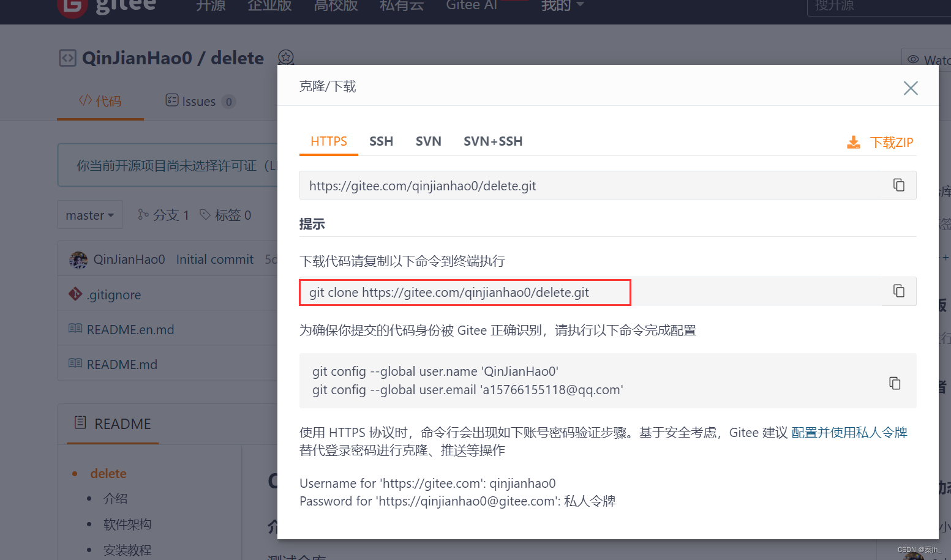Viewport: 951px width, 560px height.
Task: Open the 代码 tab
Action: [100, 101]
